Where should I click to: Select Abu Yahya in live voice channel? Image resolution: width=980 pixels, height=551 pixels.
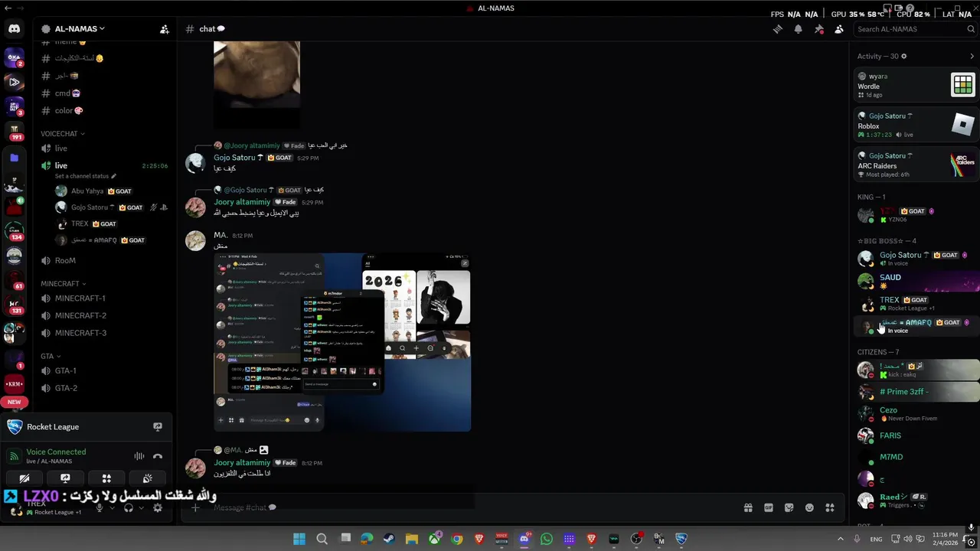(x=111, y=191)
